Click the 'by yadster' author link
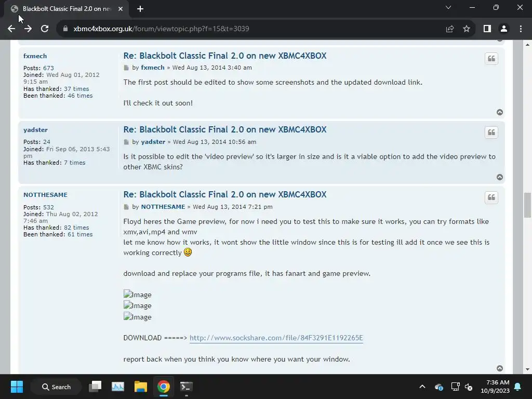Screen dimensions: 532x399 pyautogui.click(x=153, y=142)
